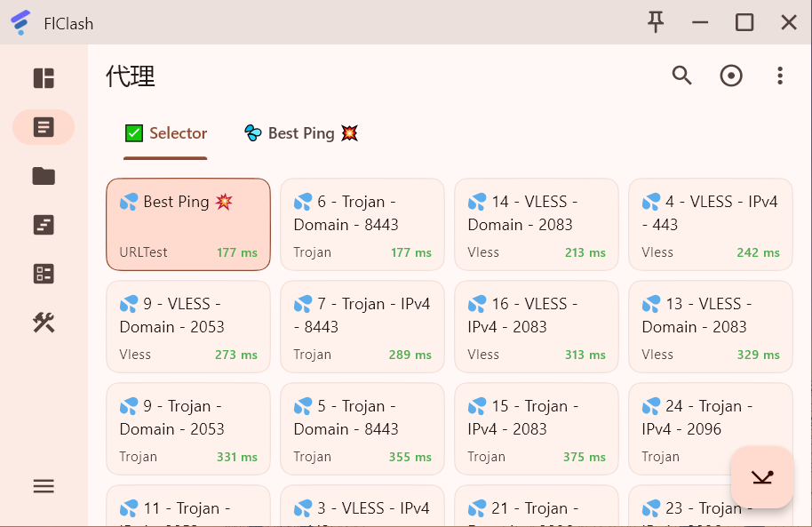Viewport: 812px width, 527px height.
Task: Open the tools wrench icon
Action: [44, 323]
